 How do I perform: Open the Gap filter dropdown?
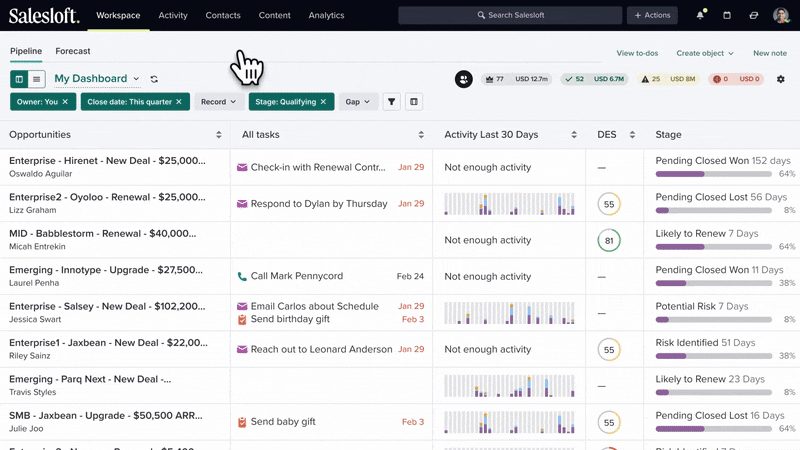coord(358,102)
